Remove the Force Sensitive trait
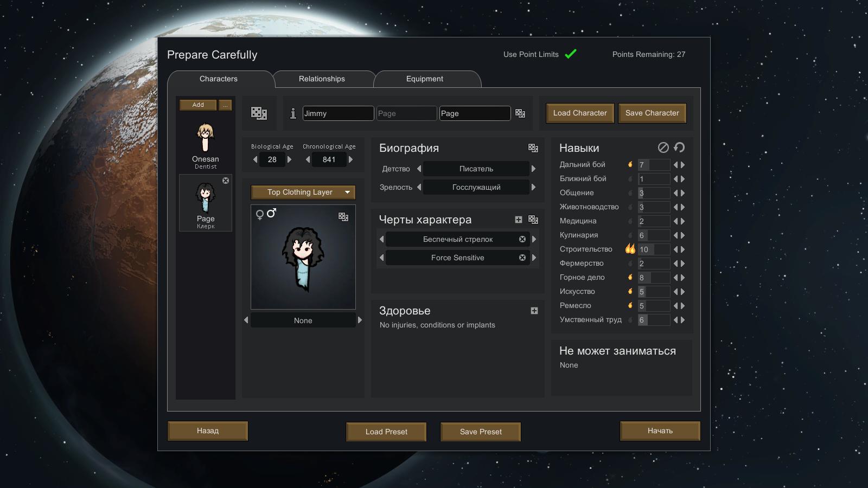 coord(522,258)
